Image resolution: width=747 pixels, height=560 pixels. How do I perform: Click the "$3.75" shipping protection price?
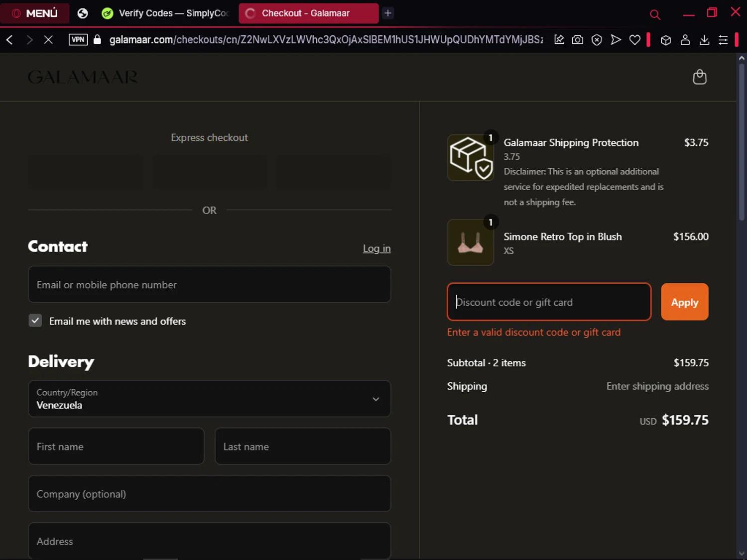pos(696,143)
